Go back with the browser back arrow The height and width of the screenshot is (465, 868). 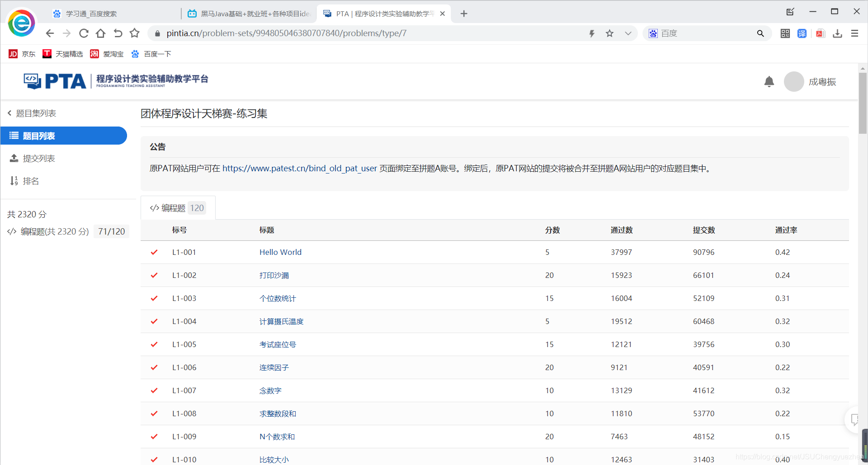click(50, 33)
